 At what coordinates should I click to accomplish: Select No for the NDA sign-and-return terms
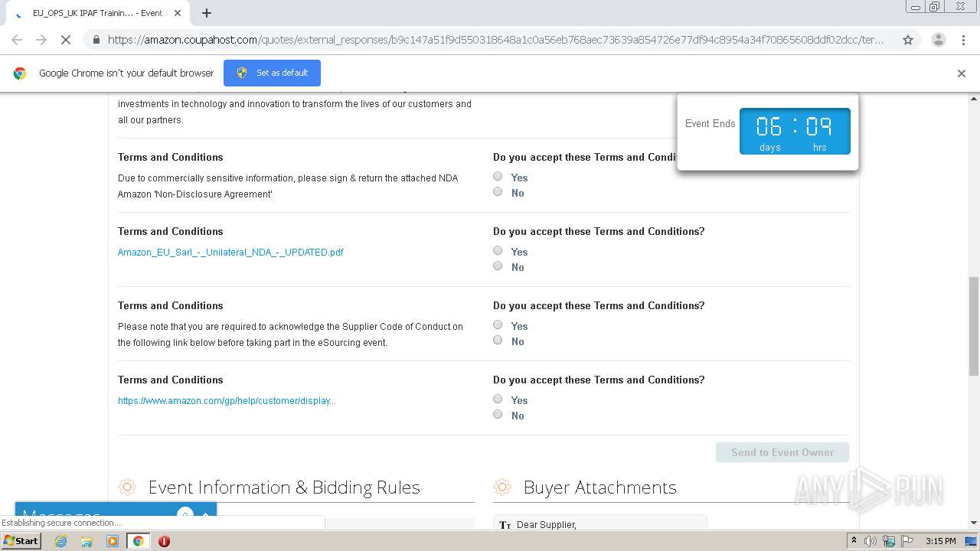(x=498, y=192)
